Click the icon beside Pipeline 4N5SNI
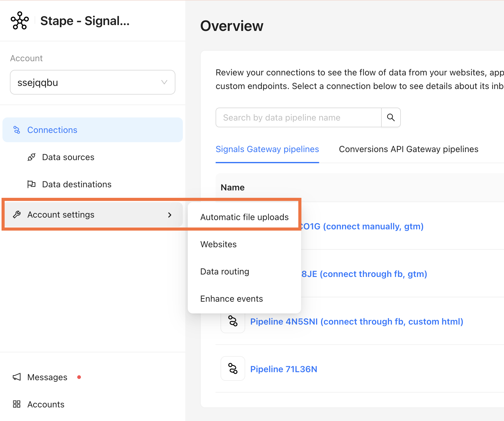This screenshot has height=421, width=504. pos(233,321)
